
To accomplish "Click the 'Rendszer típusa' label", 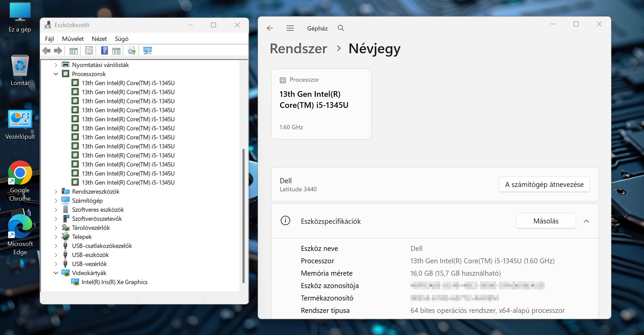I will (x=325, y=311).
